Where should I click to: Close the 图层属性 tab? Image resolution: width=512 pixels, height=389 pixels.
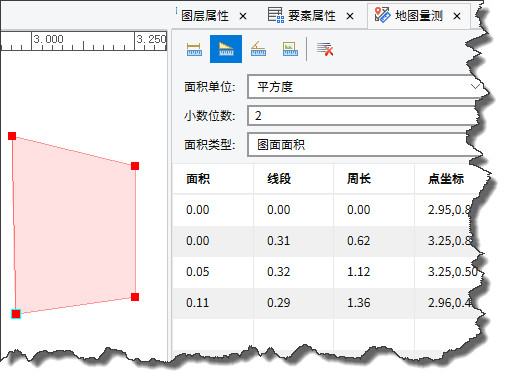pos(243,16)
